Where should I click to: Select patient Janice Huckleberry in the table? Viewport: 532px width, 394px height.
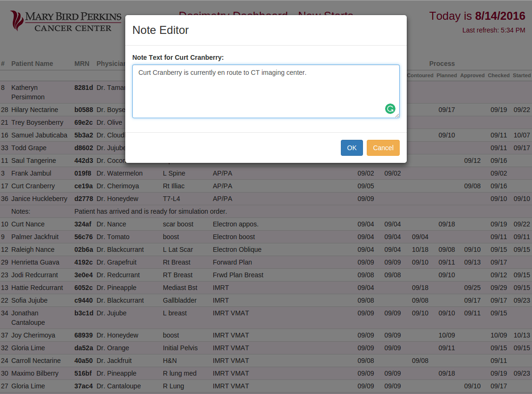pos(39,199)
